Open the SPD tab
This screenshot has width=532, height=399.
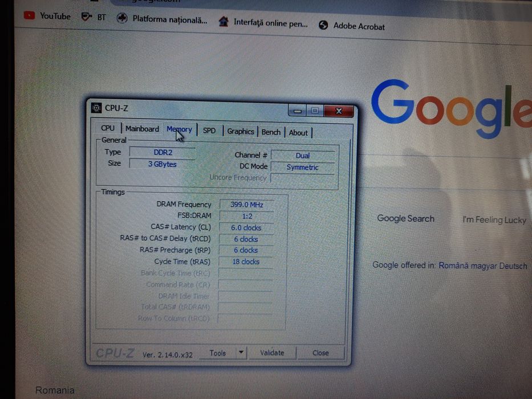(209, 131)
